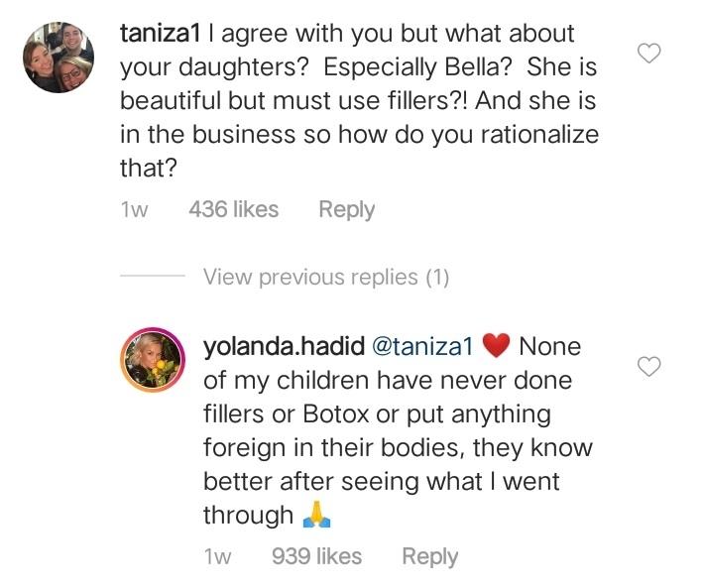The image size is (703, 588).
Task: Open taniza1's profile picture
Action: click(59, 58)
